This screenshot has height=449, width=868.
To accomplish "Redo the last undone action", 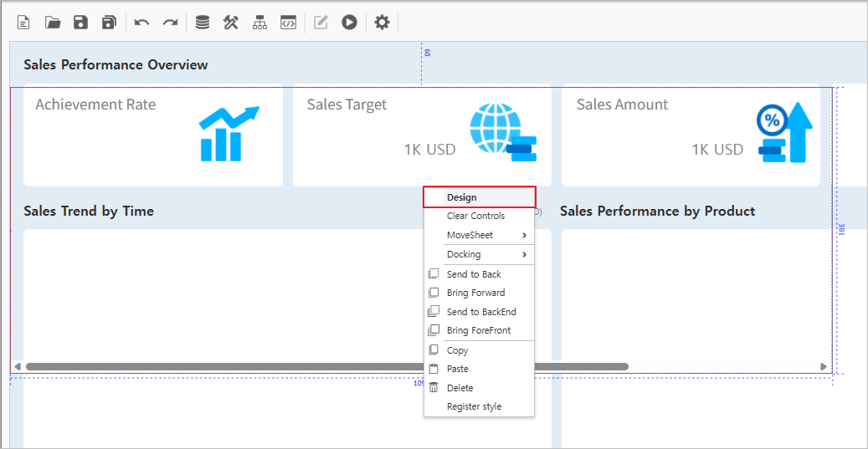I will pyautogui.click(x=170, y=23).
